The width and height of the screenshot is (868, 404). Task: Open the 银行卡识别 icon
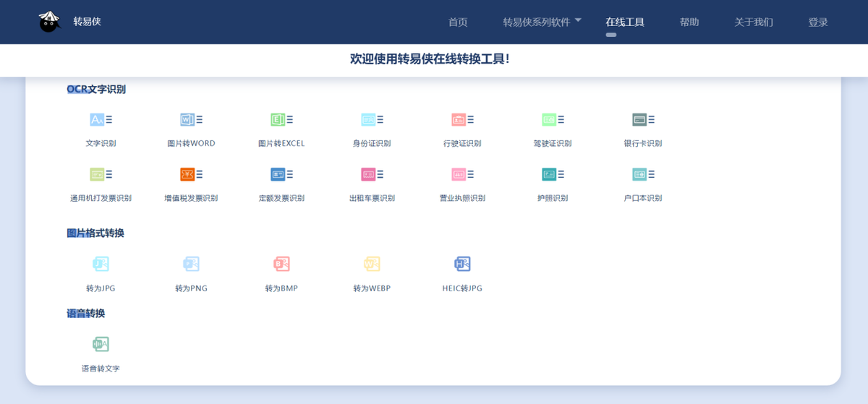[x=643, y=120]
